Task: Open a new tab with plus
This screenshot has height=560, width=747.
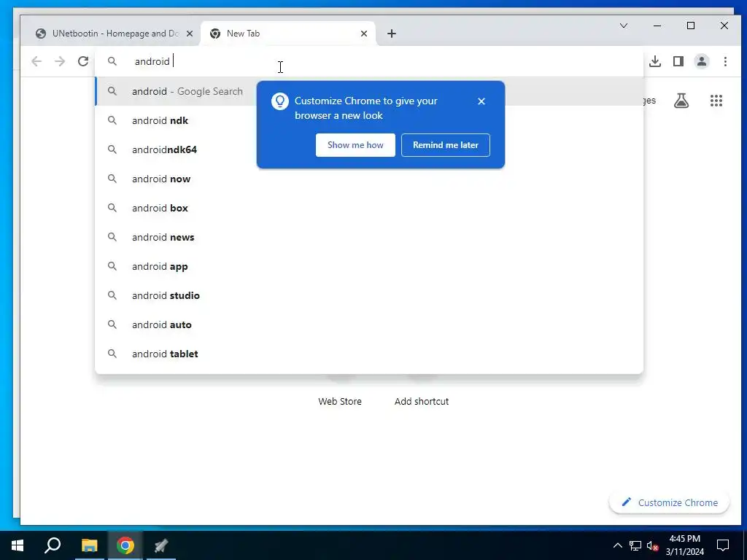Action: pos(392,34)
